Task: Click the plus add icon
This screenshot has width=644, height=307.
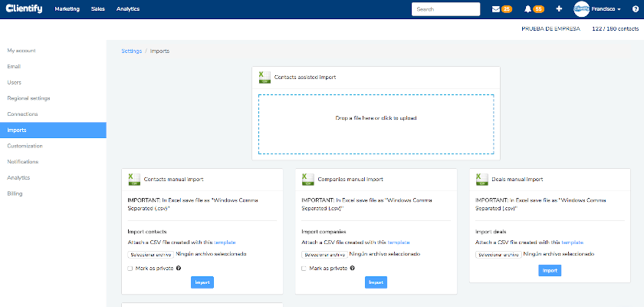Action: (559, 9)
